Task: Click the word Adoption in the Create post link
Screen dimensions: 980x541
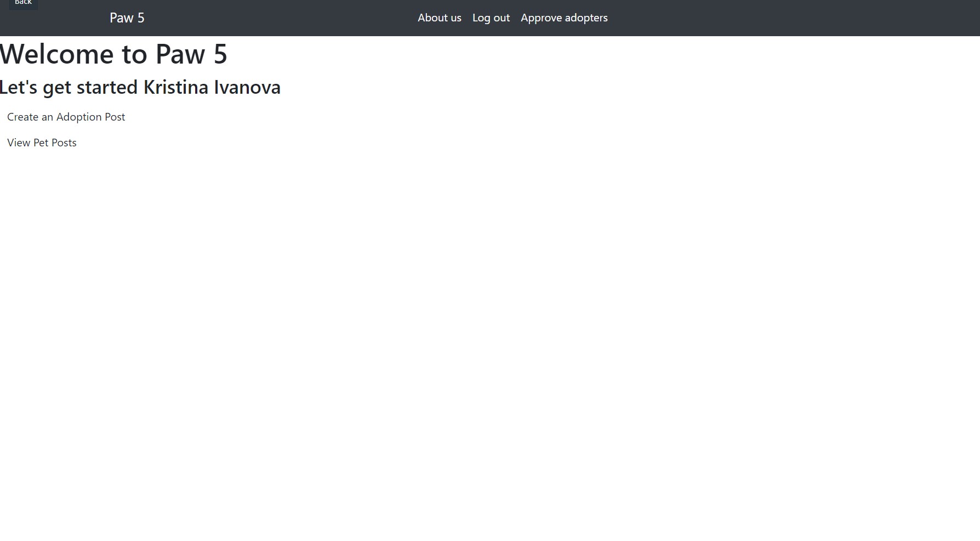Action: (x=79, y=117)
